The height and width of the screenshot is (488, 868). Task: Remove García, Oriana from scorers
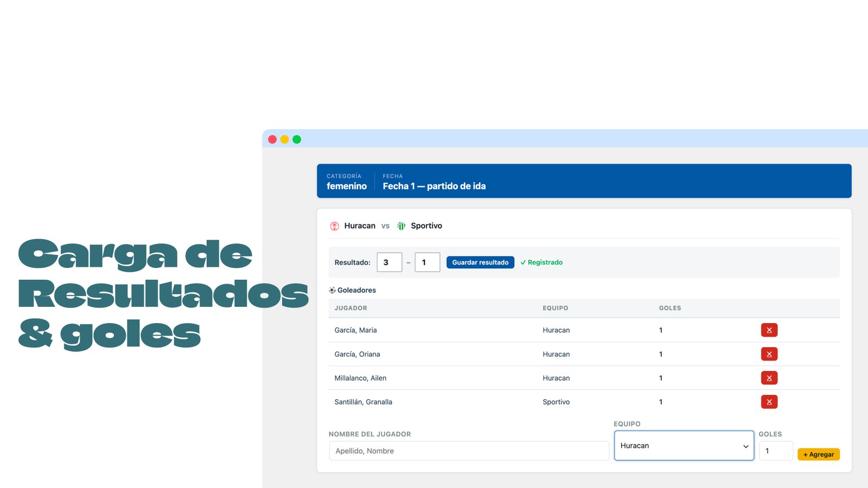pyautogui.click(x=769, y=354)
